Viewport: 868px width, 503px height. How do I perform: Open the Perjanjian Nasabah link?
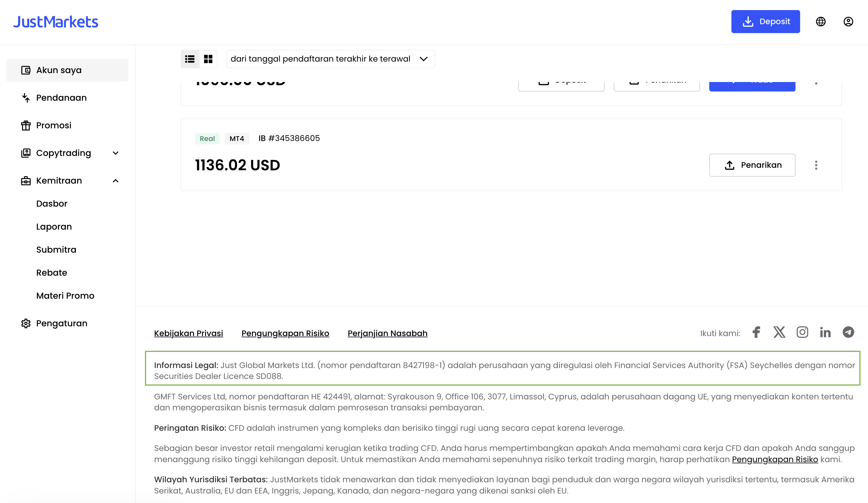coord(387,333)
